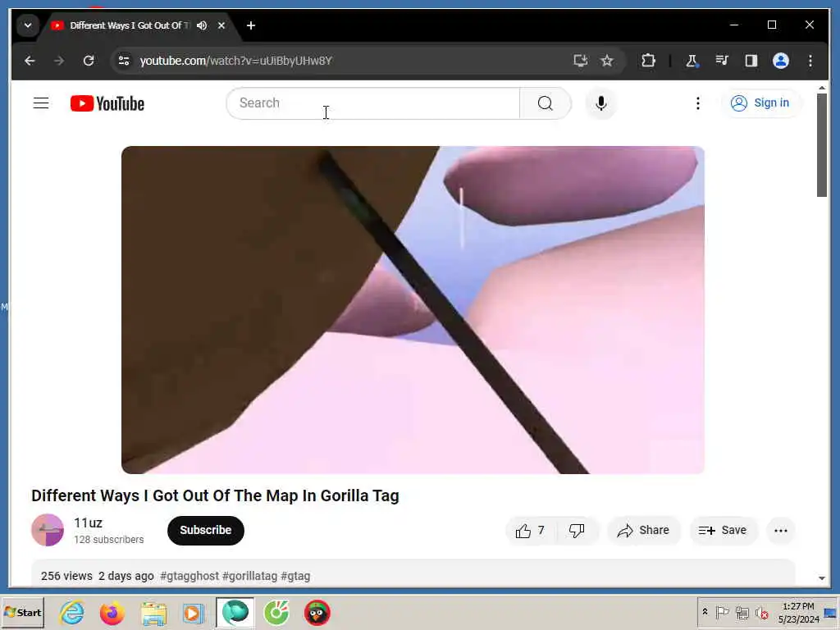Start voice search with microphone icon
The image size is (840, 630).
tap(601, 103)
